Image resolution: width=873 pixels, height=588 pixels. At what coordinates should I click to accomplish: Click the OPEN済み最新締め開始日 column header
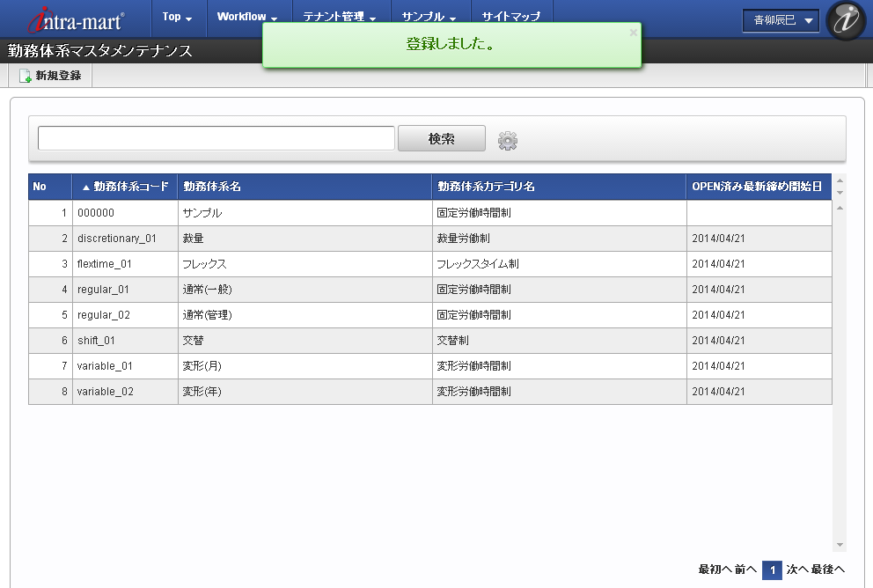coord(759,187)
